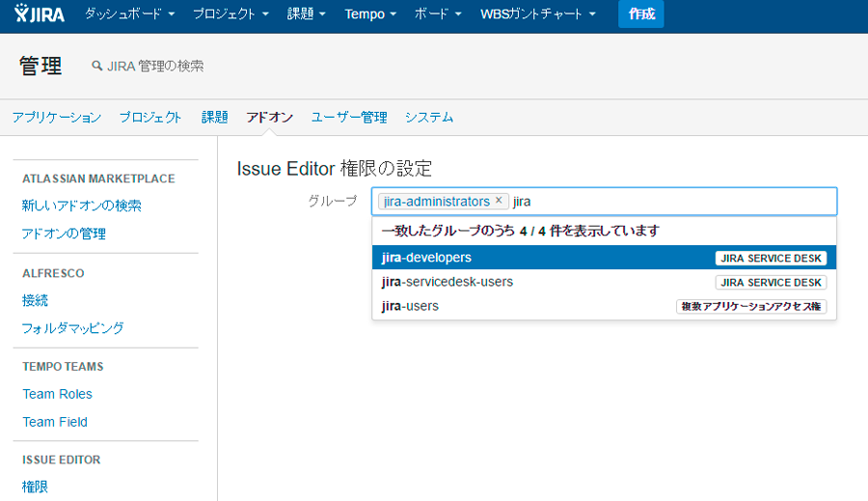Click the 4 / 4 件 results message
This screenshot has height=501, width=868.
[521, 231]
